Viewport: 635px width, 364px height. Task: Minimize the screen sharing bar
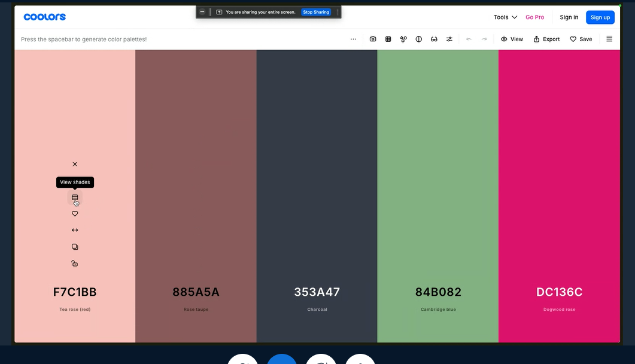coord(202,12)
